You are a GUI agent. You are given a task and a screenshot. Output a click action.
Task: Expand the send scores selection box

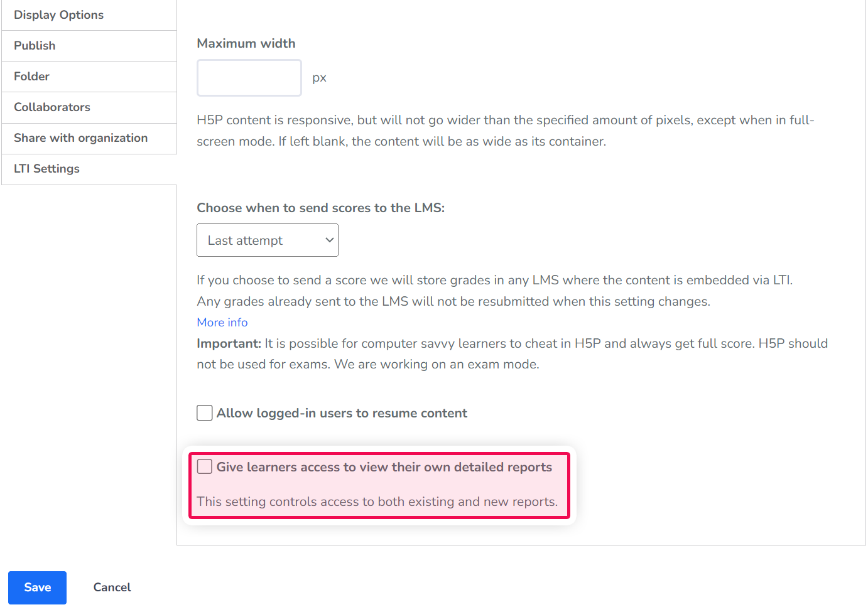tap(268, 240)
